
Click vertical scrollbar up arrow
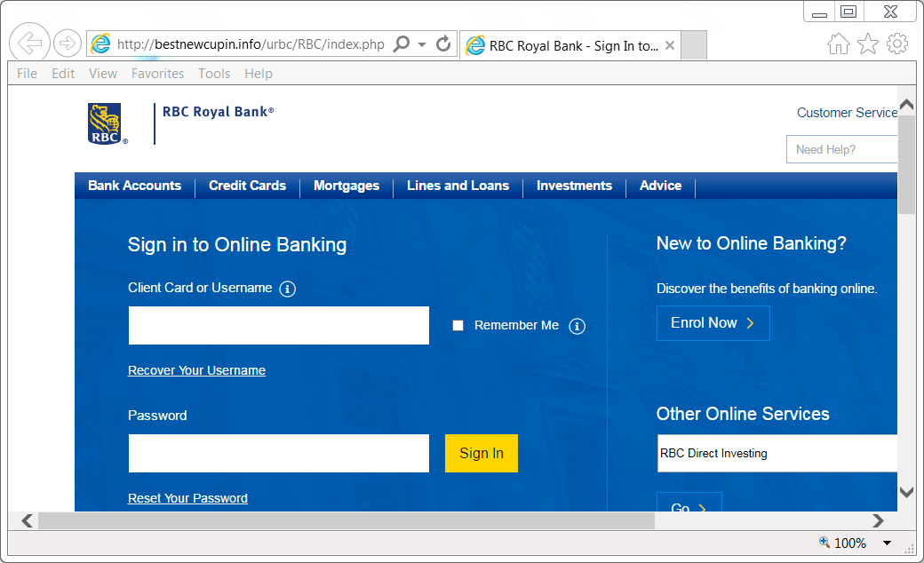coord(907,104)
